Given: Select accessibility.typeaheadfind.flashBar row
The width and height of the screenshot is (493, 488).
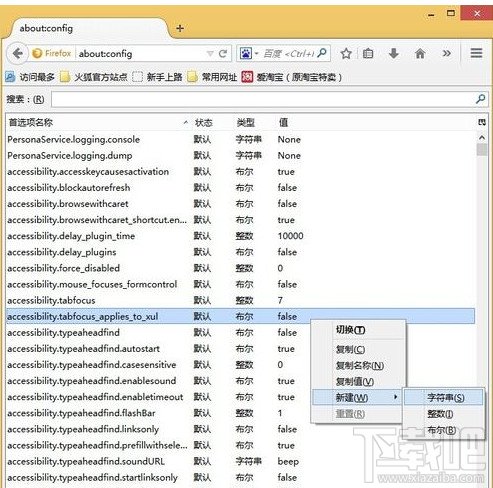Looking at the screenshot, I should 158,413.
